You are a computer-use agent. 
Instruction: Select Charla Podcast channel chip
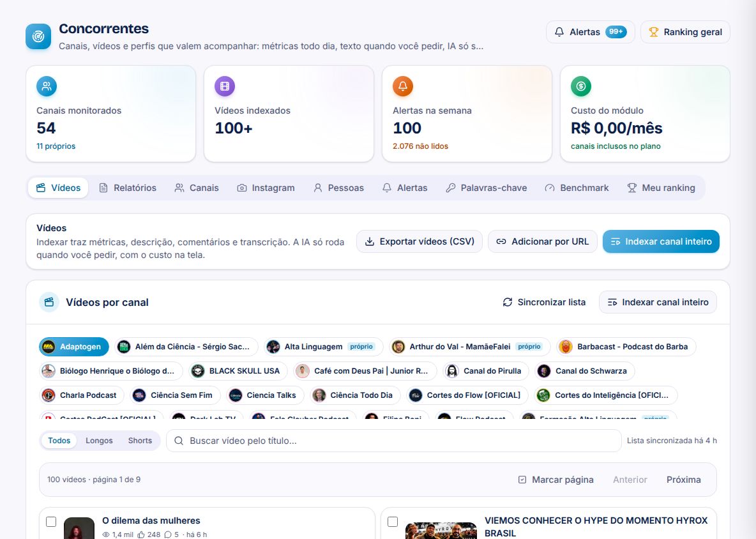81,395
